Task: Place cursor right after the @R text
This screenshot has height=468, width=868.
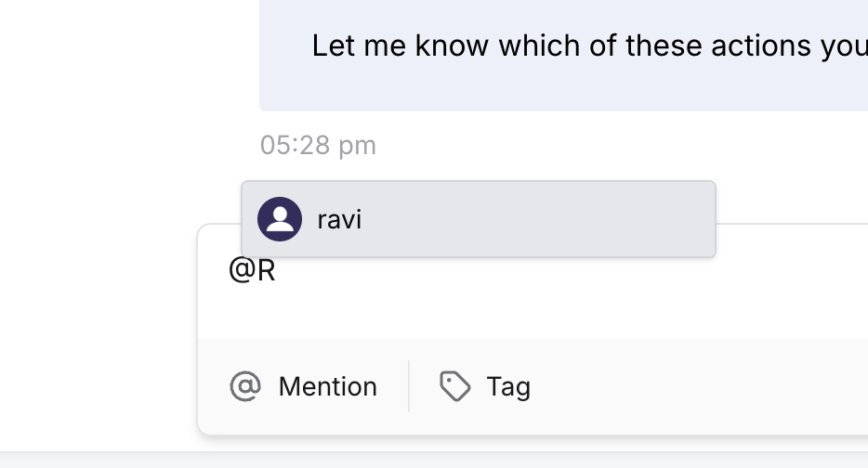Action: coord(277,272)
